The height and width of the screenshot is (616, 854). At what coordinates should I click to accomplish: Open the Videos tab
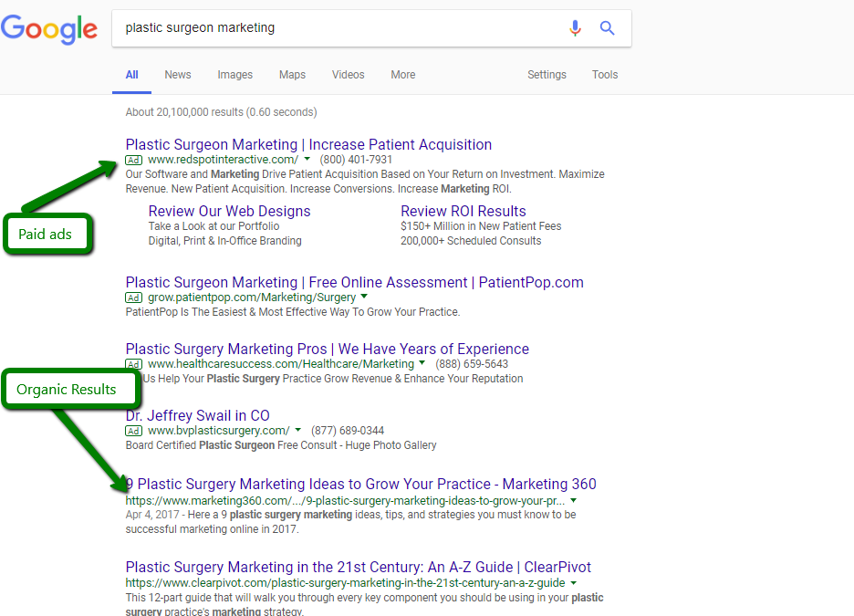(x=348, y=75)
